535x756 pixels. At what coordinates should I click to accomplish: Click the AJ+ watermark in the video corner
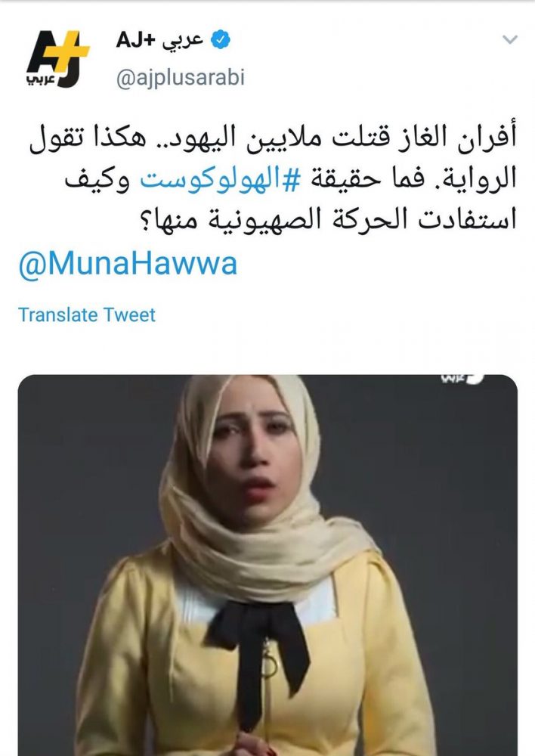tap(462, 380)
